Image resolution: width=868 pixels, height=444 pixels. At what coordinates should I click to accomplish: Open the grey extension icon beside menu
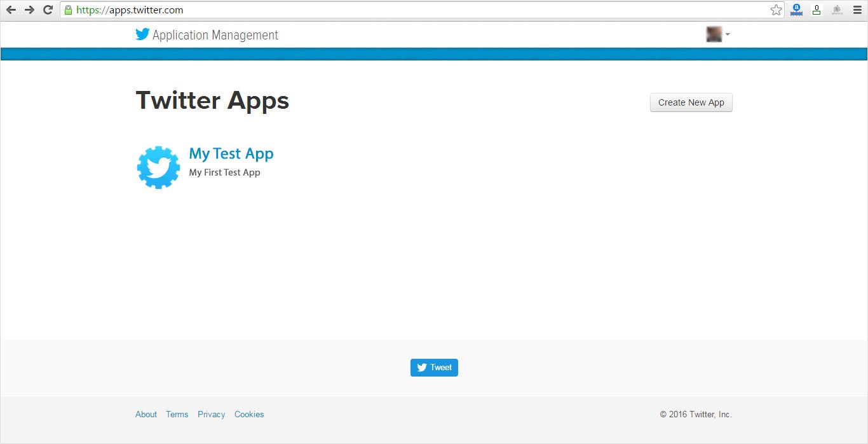[837, 10]
